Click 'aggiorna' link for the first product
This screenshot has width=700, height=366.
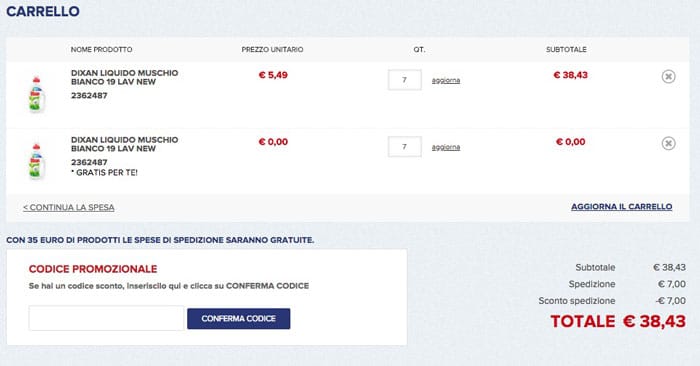click(446, 80)
